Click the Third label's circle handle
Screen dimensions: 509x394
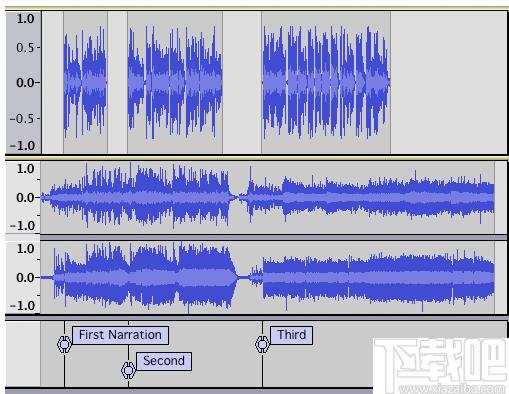pos(262,344)
